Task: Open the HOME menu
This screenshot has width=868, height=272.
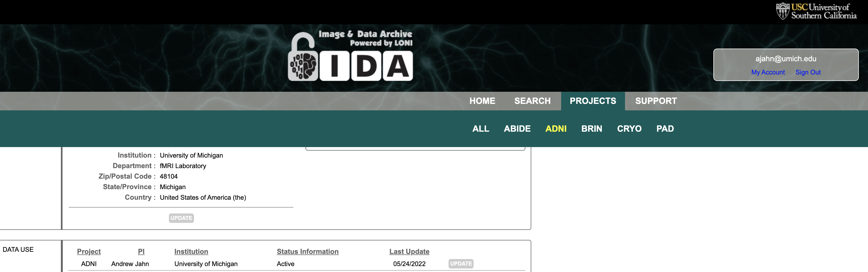Action: [x=482, y=101]
